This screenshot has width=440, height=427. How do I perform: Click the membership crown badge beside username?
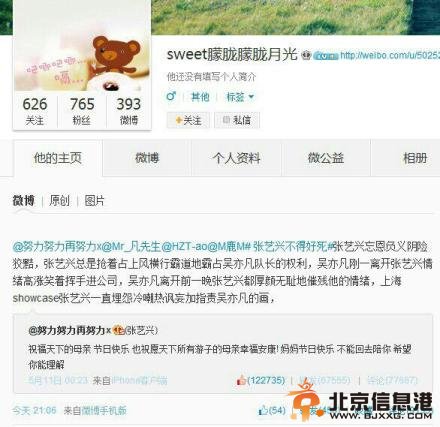[x=306, y=55]
